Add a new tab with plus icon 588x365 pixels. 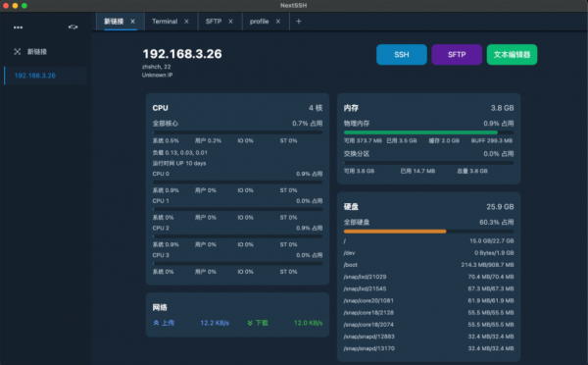(299, 22)
